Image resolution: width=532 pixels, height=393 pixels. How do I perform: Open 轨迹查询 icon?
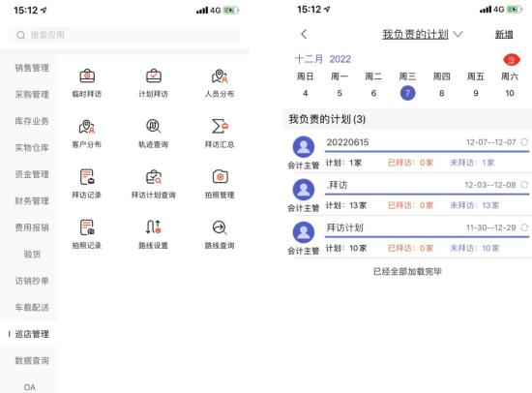point(154,127)
